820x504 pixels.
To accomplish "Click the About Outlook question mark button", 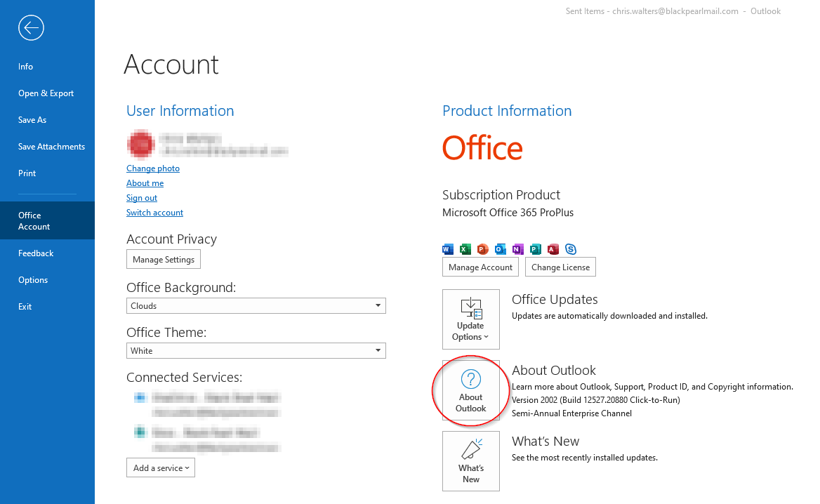I will pos(470,392).
